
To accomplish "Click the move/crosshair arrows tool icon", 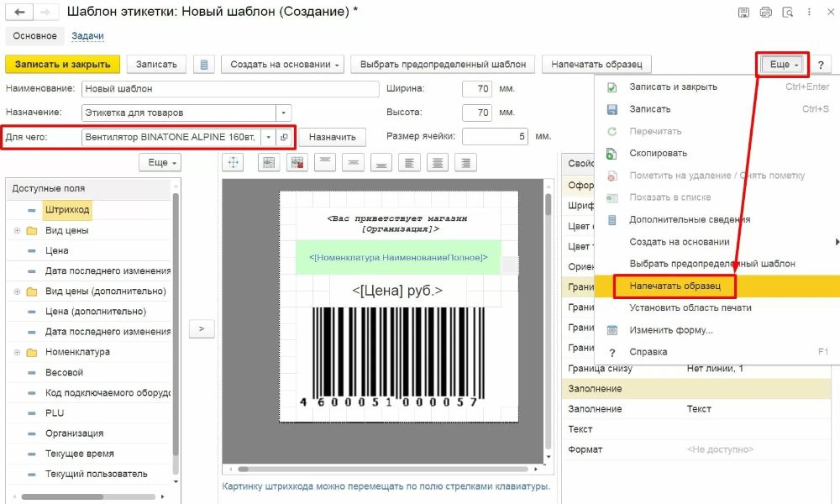I will coord(233,162).
